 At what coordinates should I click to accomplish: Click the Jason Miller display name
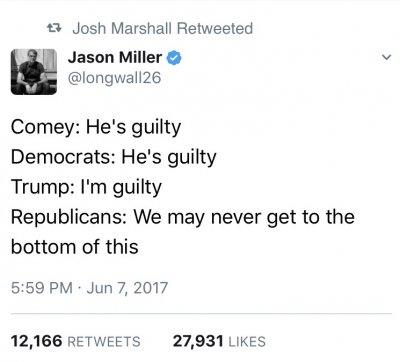pos(115,58)
